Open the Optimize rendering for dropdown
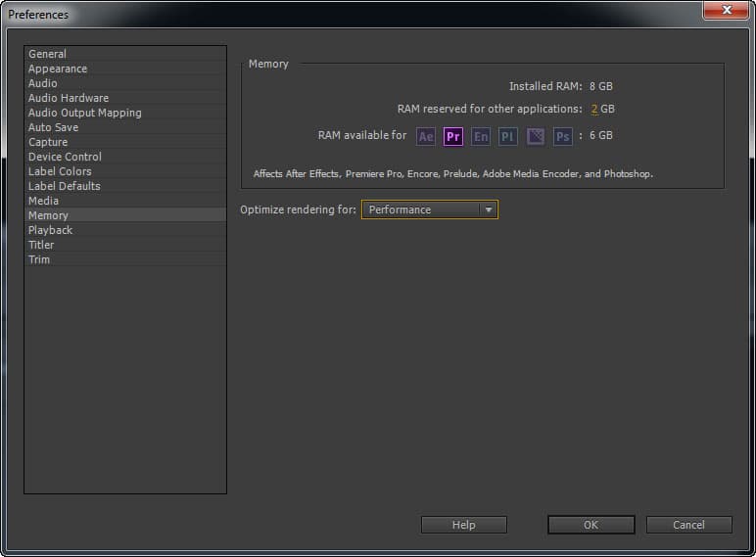756x557 pixels. point(430,209)
